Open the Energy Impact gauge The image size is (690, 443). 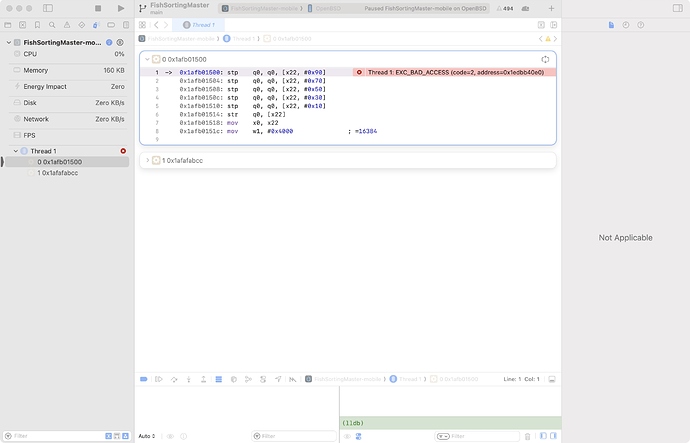click(x=68, y=87)
